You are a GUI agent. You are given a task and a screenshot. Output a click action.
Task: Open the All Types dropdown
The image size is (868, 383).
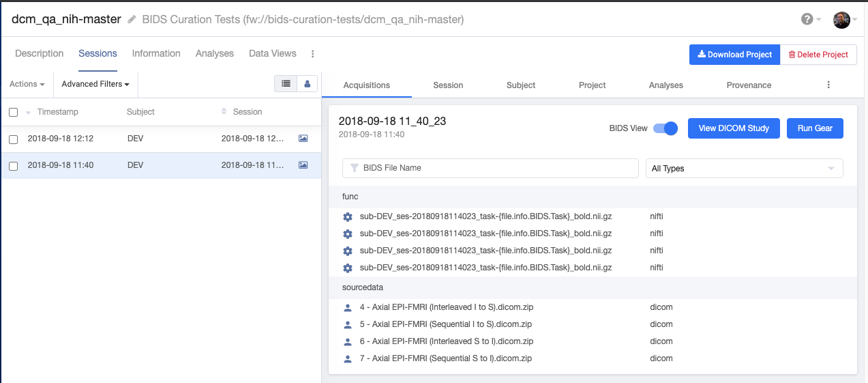point(744,168)
